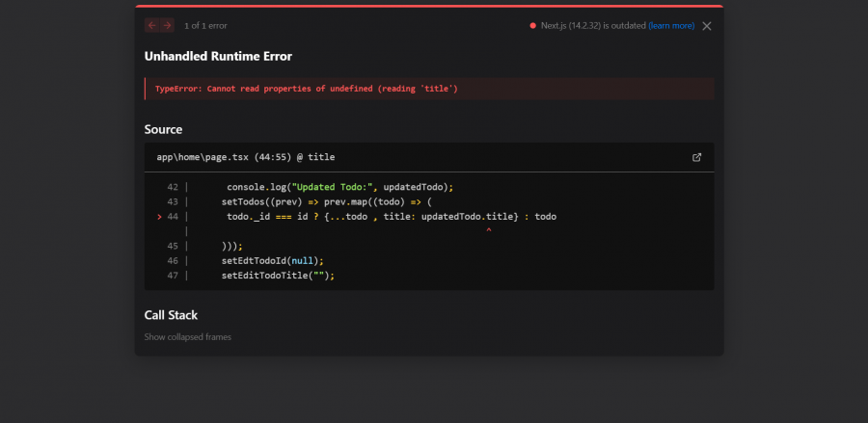Screen dimensions: 868x423
Task: Click setEditTodoTitle line 47
Action: coord(277,276)
